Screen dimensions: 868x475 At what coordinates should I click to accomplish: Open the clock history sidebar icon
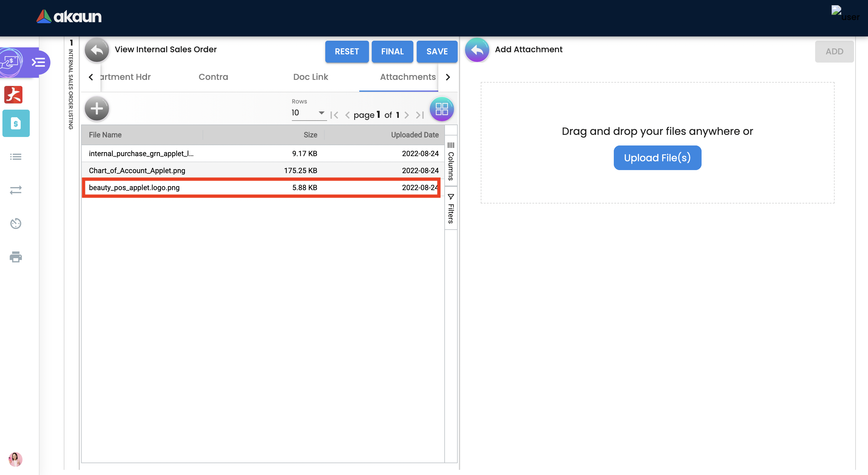(x=15, y=223)
